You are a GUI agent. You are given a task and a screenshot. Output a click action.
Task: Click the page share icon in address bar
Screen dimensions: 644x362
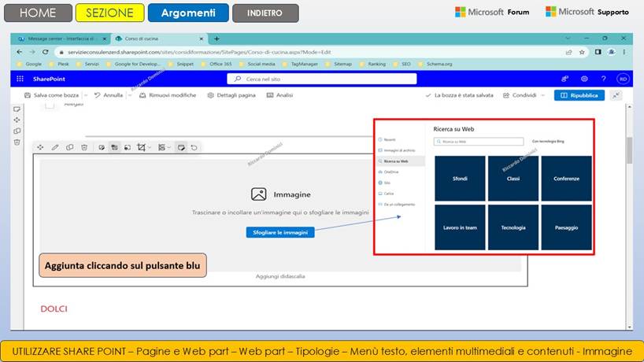click(x=569, y=52)
